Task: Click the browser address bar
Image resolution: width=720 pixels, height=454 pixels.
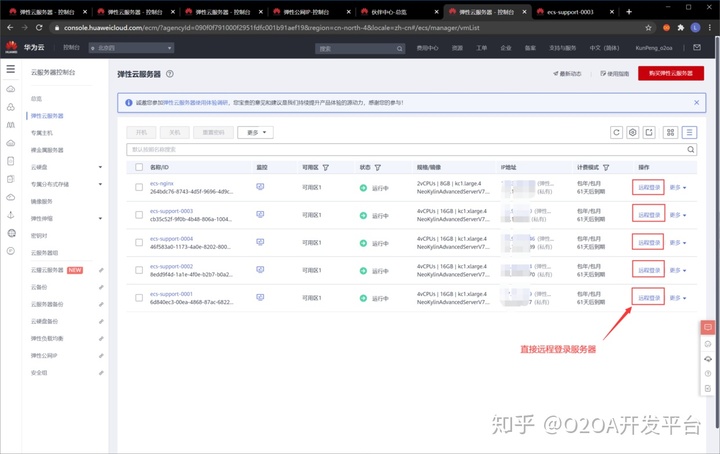Action: [349, 28]
